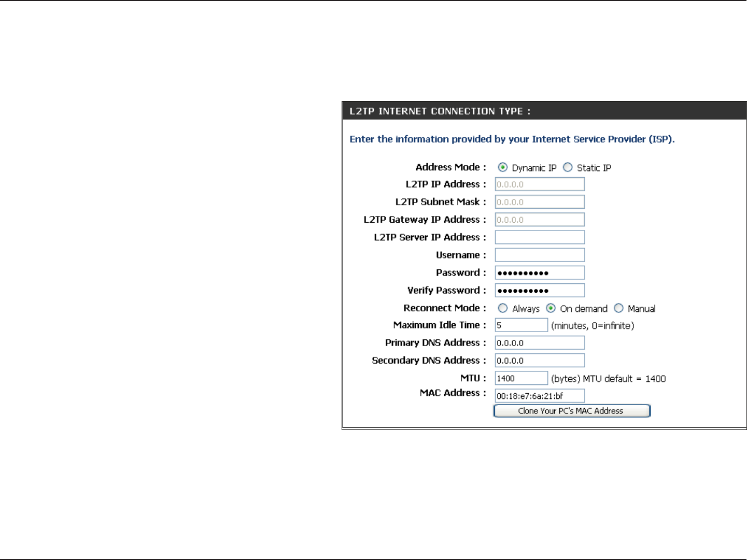
Task: Click the 'Secondary DNS Address :' label
Action: 429,361
